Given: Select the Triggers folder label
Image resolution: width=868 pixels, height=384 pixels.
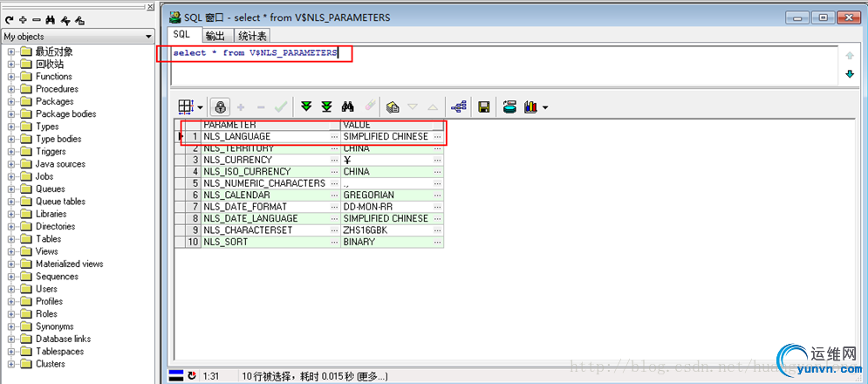Looking at the screenshot, I should [51, 151].
